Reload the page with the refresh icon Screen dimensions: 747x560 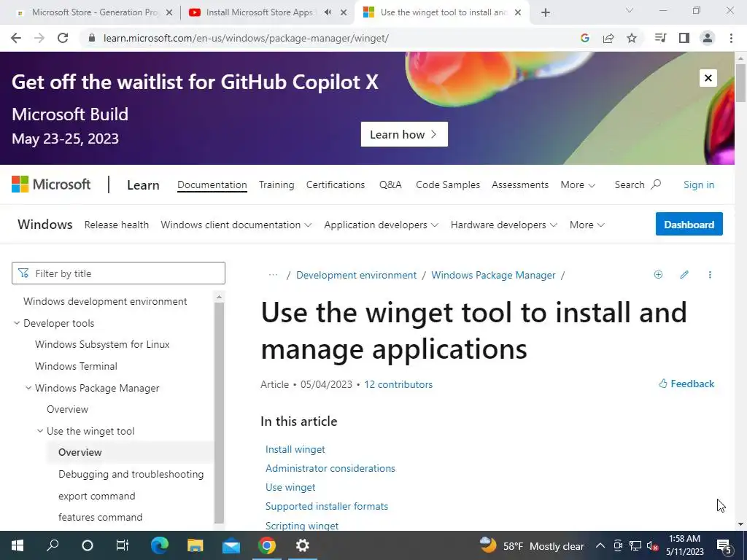[63, 38]
